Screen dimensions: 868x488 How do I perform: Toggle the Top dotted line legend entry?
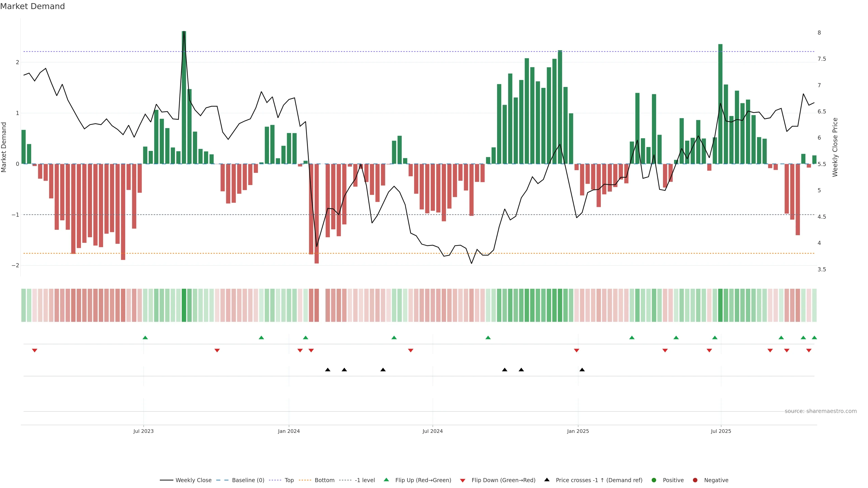point(289,480)
